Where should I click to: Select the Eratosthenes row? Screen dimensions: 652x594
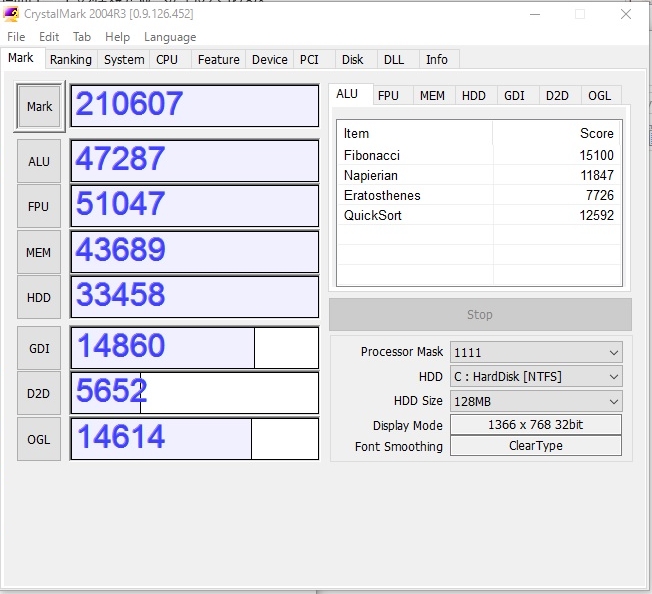coord(479,195)
